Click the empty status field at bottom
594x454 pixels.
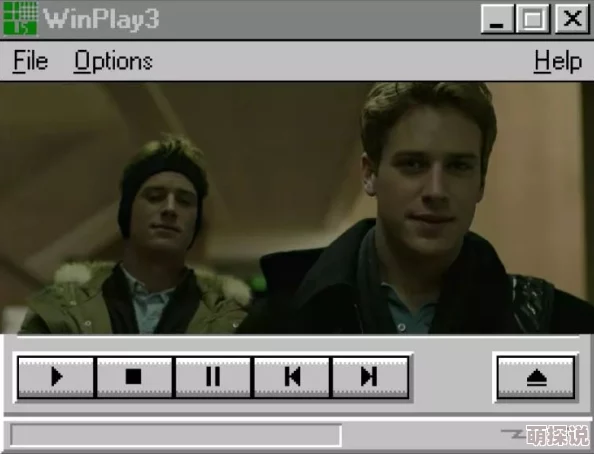point(176,435)
